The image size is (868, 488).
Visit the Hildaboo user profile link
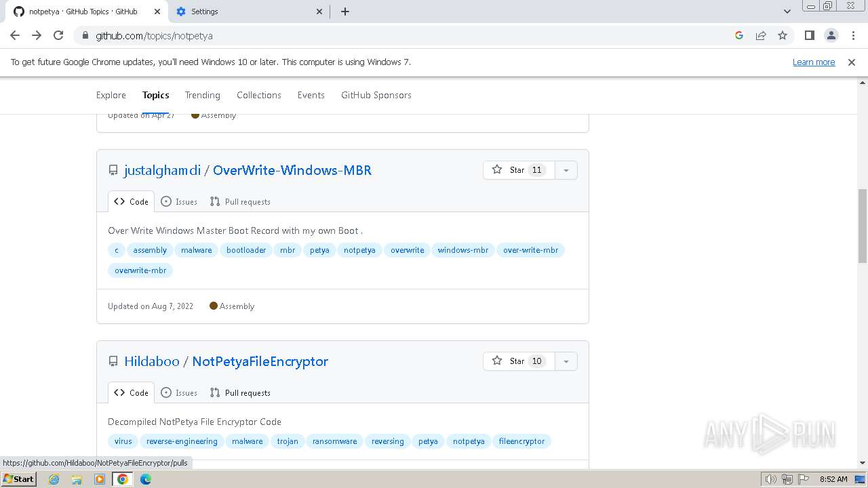152,361
